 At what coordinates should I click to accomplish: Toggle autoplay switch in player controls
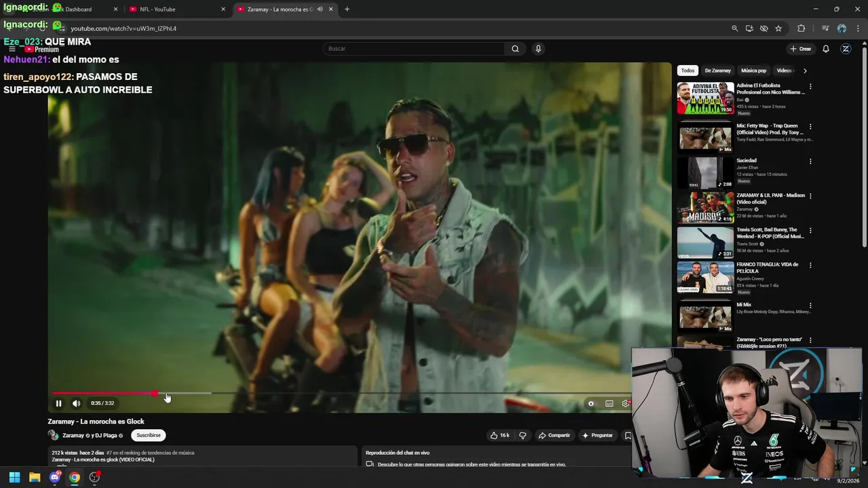pos(591,403)
